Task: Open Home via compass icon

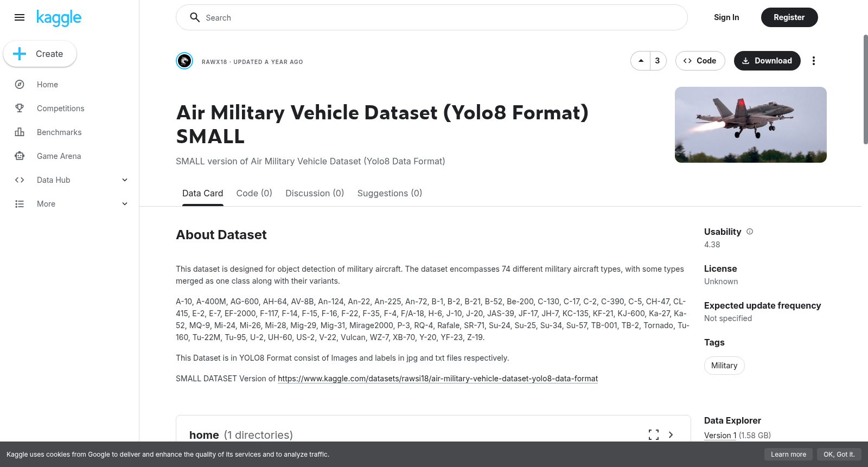Action: click(x=20, y=85)
